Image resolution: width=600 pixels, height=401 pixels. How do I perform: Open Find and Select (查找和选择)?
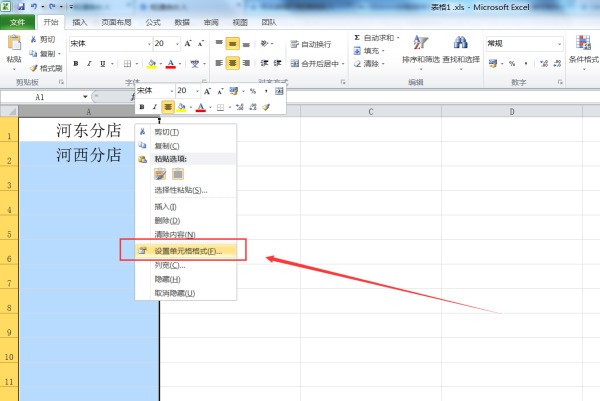(x=461, y=52)
